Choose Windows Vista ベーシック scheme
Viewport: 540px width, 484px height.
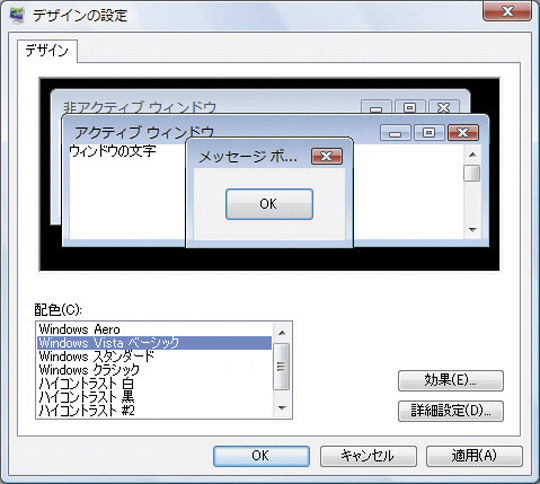(x=154, y=343)
